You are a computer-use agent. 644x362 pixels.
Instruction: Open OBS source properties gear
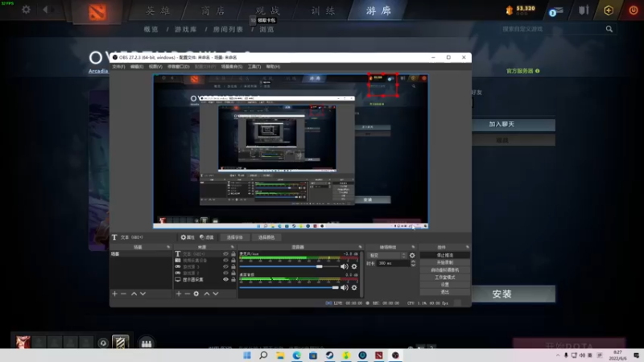pyautogui.click(x=196, y=294)
